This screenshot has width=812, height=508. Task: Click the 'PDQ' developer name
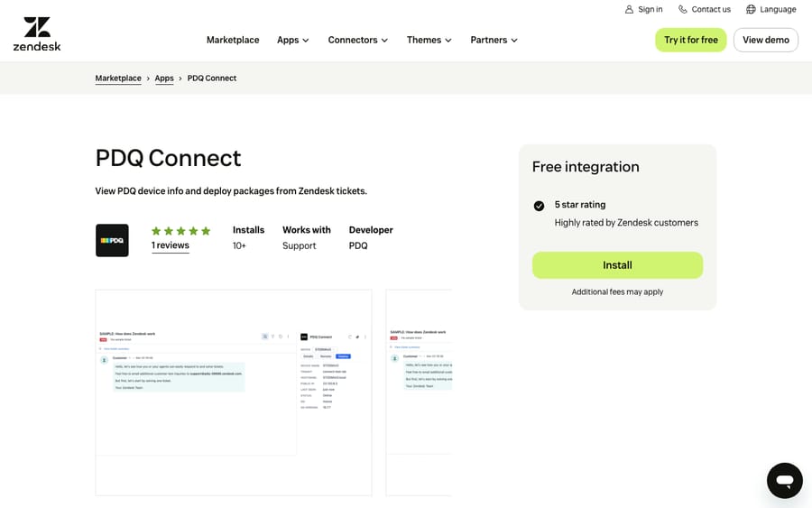pyautogui.click(x=358, y=246)
